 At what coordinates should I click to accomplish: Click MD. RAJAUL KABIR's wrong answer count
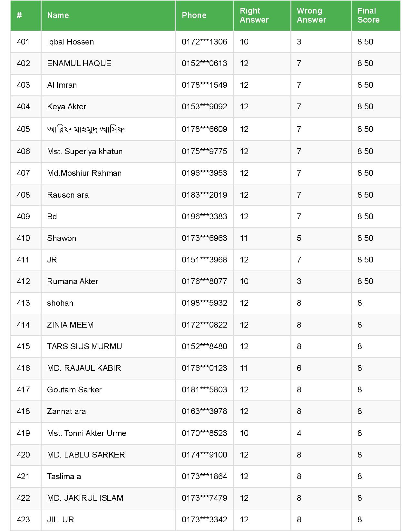[x=299, y=368]
